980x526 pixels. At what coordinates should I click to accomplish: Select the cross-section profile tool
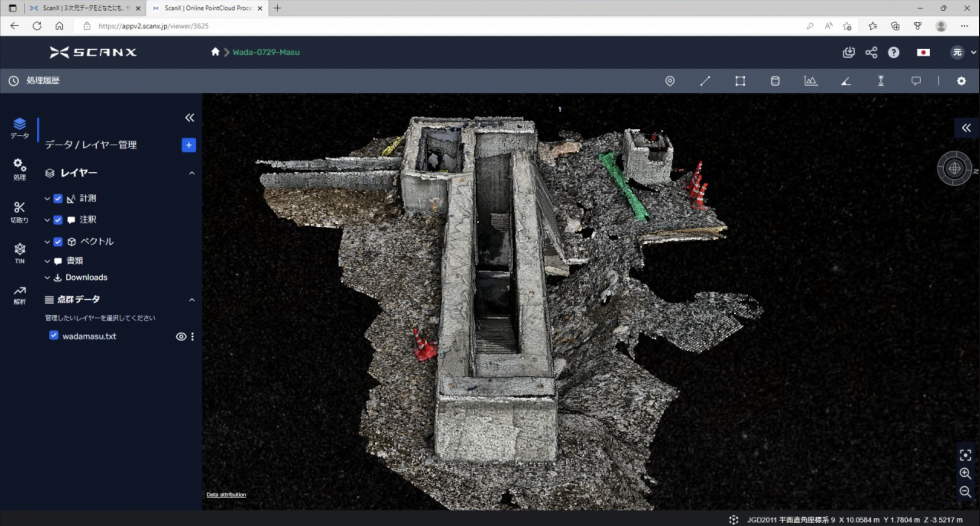810,81
